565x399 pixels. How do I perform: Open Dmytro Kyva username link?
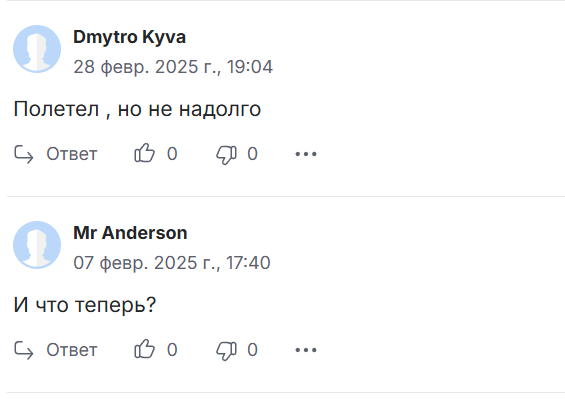(129, 37)
